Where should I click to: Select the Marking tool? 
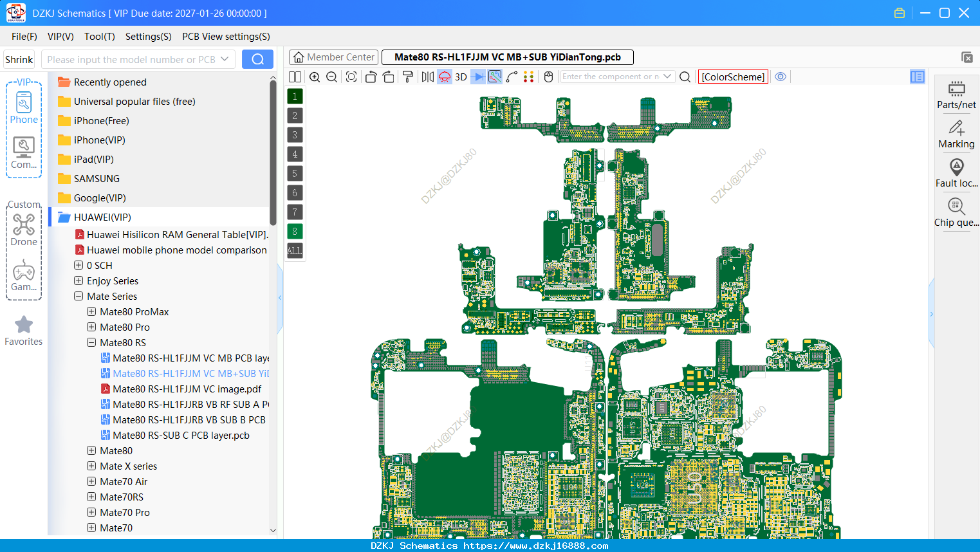[956, 134]
